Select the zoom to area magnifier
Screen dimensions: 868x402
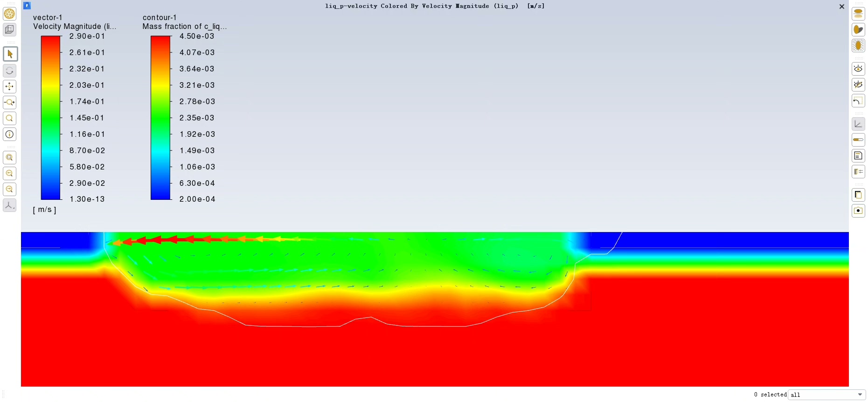tap(9, 118)
